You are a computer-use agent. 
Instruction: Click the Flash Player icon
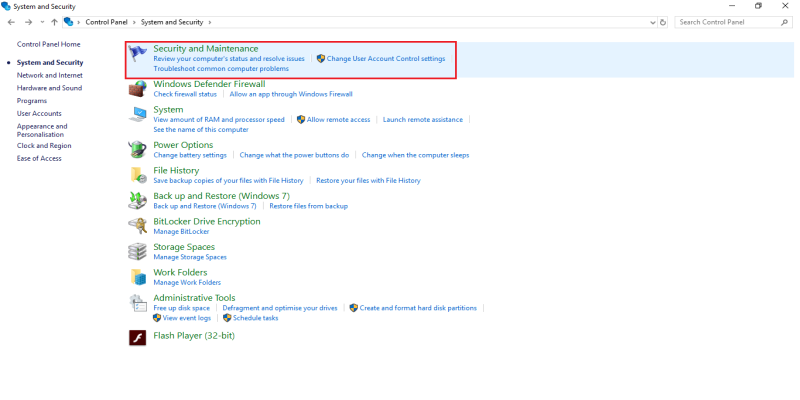coord(137,338)
